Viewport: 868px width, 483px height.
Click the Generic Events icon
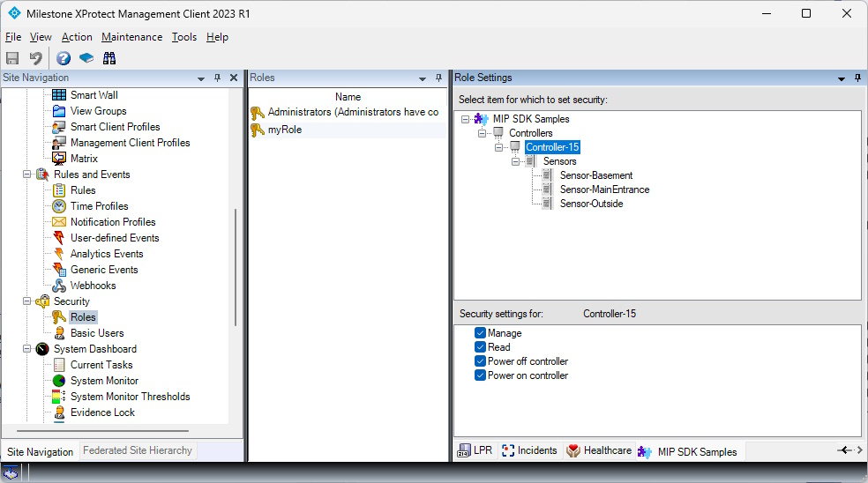(x=59, y=270)
